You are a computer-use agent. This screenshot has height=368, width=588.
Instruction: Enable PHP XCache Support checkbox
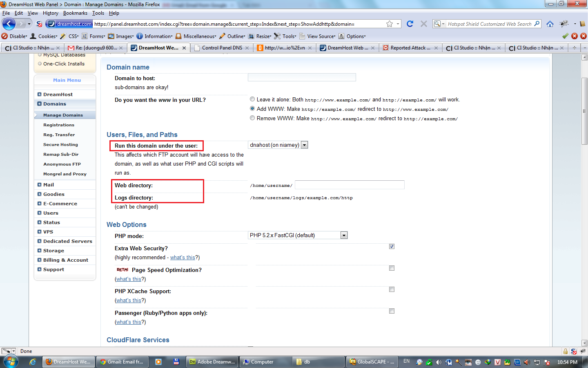(x=392, y=289)
